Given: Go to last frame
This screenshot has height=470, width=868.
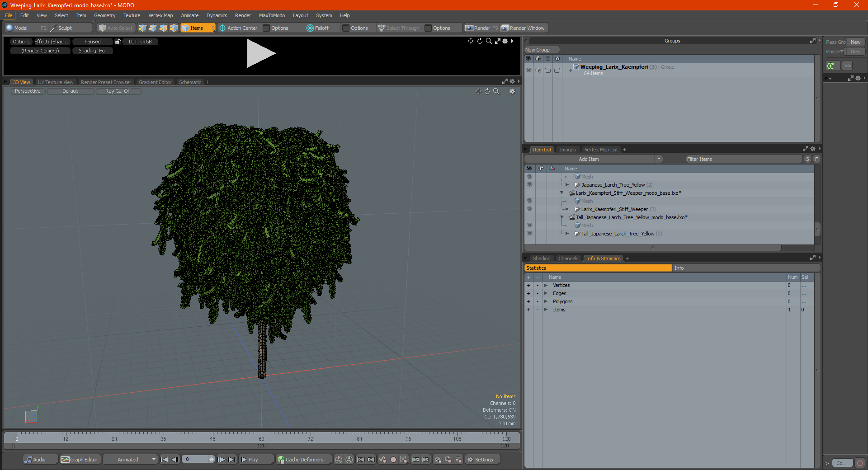Looking at the screenshot, I should point(232,460).
